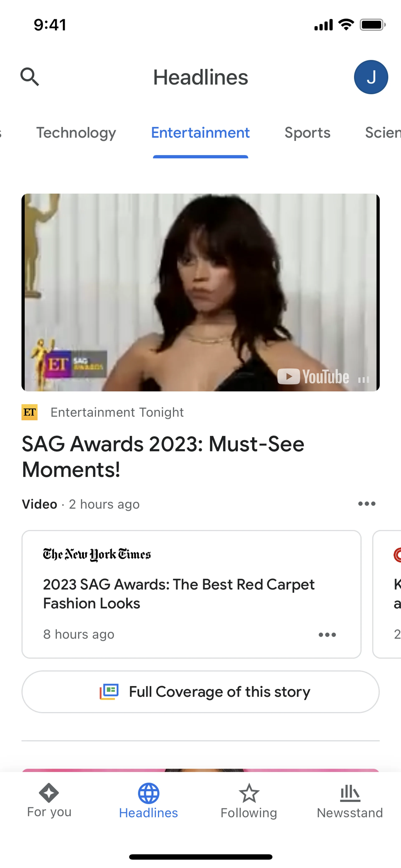Switch to the partially visible Science tab
The height and width of the screenshot is (868, 401).
pyautogui.click(x=383, y=133)
